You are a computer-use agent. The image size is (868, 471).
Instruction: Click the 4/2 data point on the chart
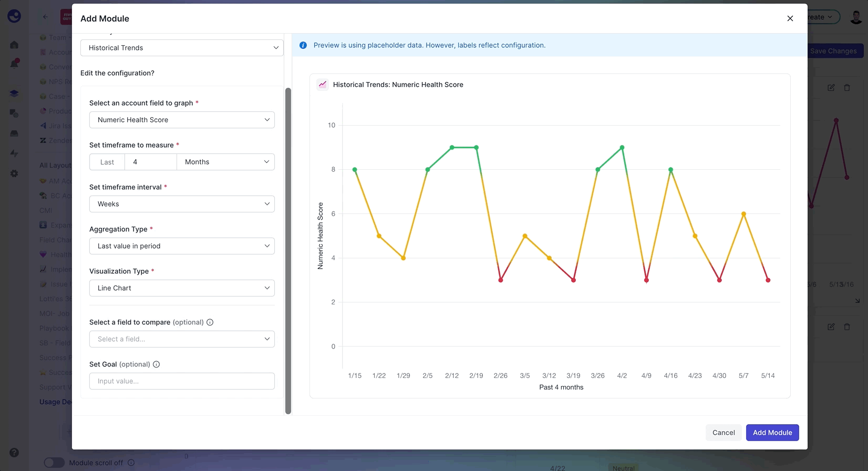[622, 148]
